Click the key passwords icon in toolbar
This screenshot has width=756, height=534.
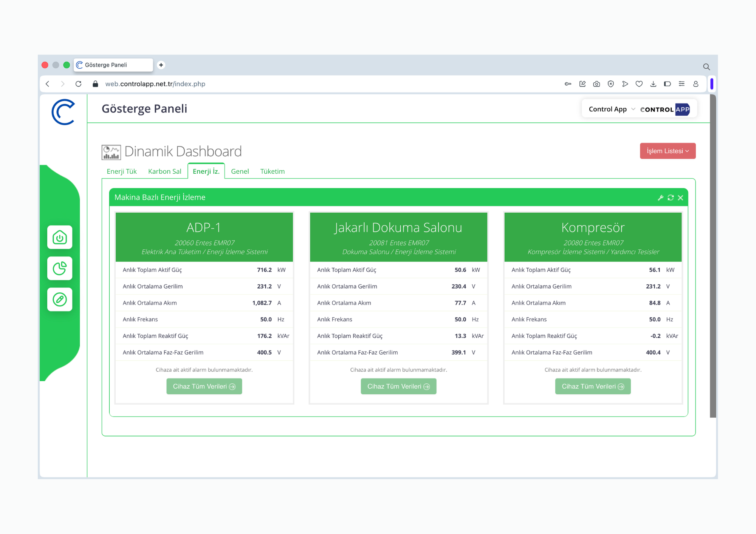(568, 84)
